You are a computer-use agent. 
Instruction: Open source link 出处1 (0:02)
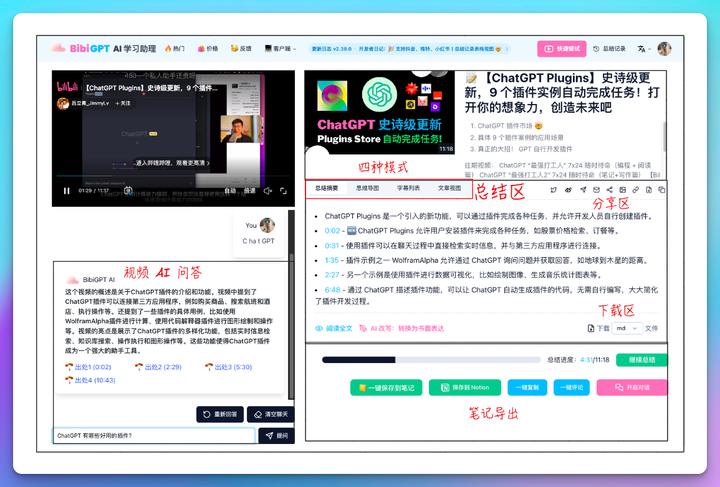pyautogui.click(x=88, y=367)
